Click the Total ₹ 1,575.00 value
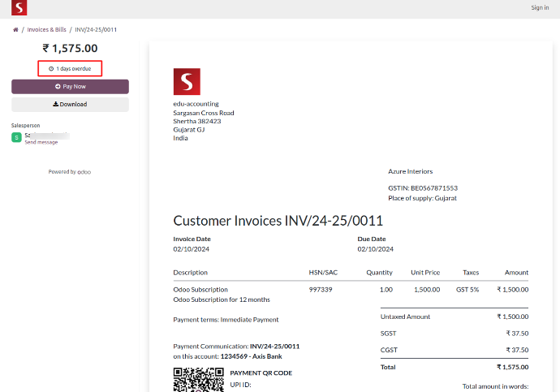This screenshot has height=392, width=560. click(512, 367)
